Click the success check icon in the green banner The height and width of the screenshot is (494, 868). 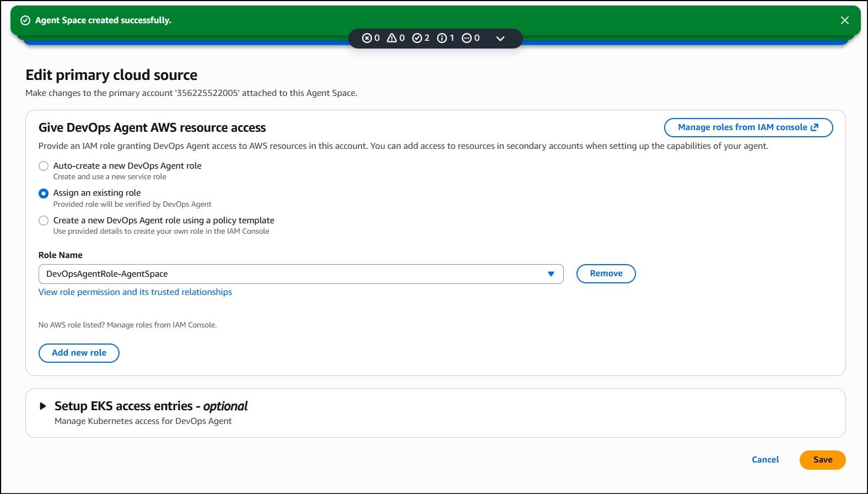coord(25,20)
